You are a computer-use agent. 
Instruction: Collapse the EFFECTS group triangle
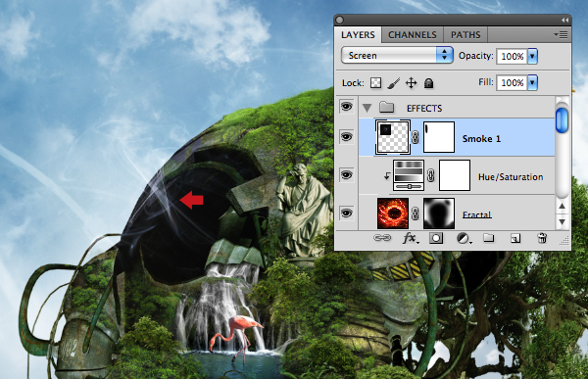(367, 109)
